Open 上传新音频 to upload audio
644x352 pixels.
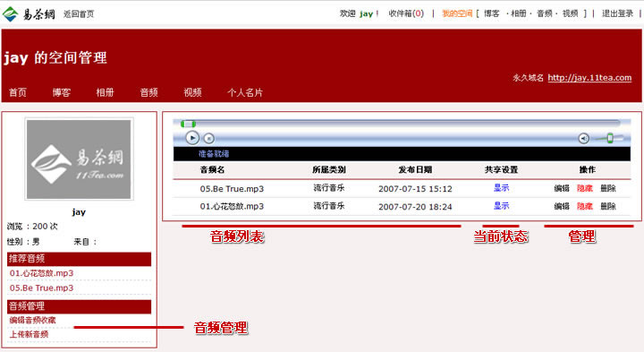click(29, 334)
